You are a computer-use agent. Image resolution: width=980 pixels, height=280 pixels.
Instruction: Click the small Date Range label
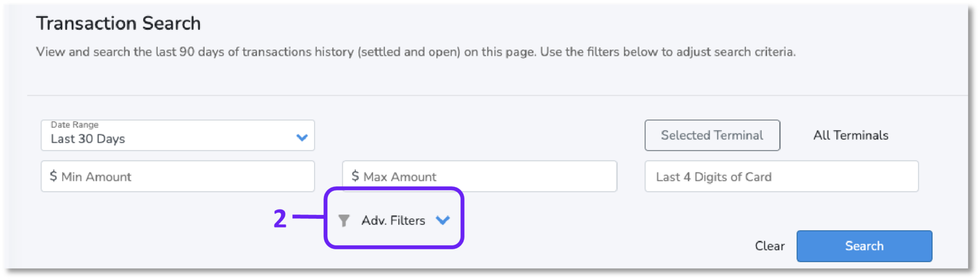pos(75,125)
